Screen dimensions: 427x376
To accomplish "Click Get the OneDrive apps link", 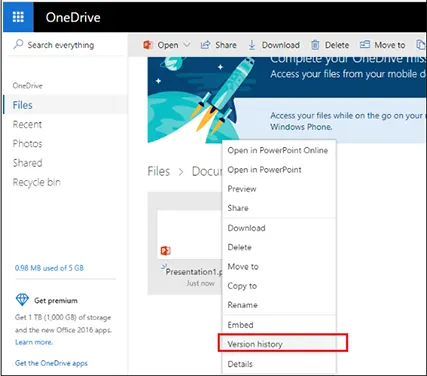I will (51, 363).
